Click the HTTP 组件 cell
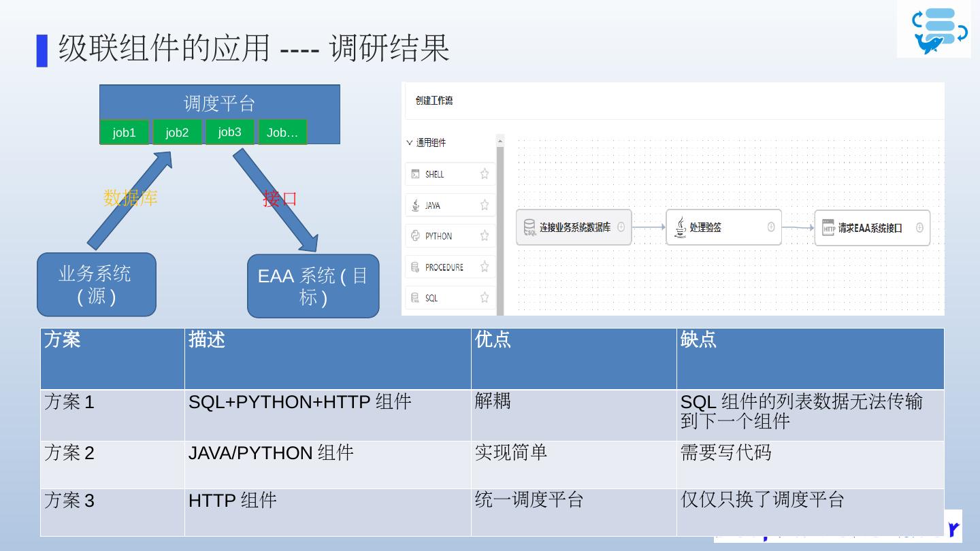 click(x=327, y=512)
